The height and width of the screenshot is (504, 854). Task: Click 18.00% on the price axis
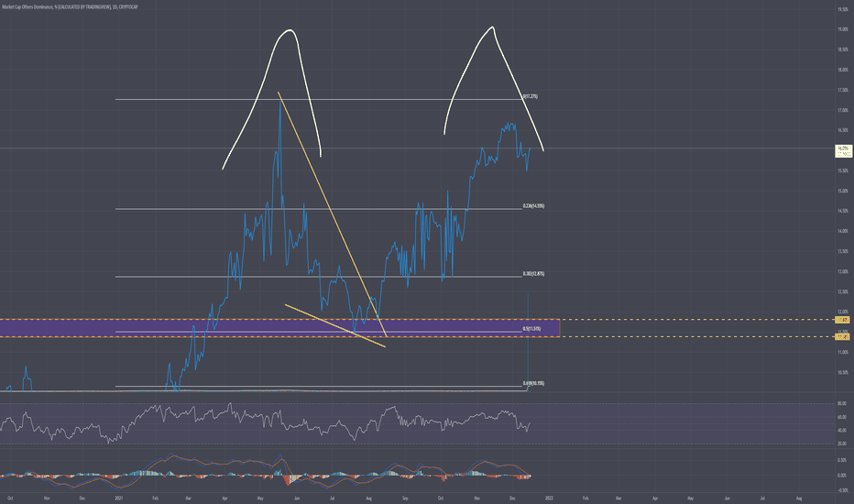[x=843, y=70]
